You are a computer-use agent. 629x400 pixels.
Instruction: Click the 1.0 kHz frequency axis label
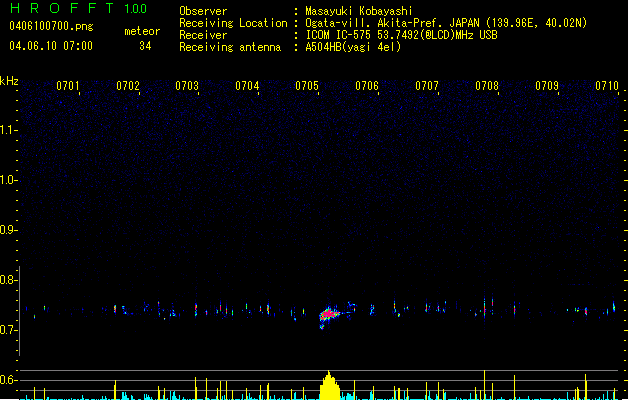click(x=8, y=180)
